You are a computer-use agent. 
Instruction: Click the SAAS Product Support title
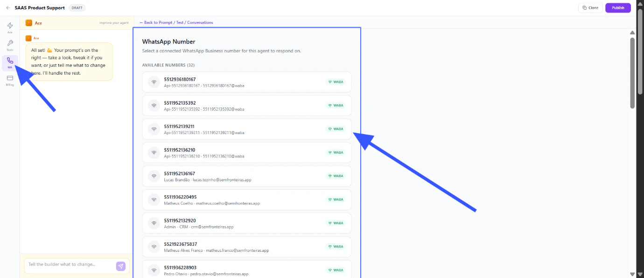click(40, 8)
